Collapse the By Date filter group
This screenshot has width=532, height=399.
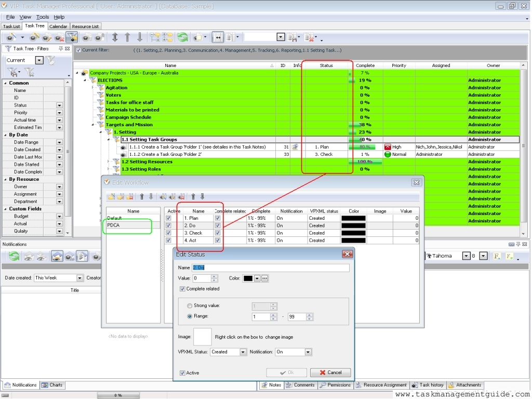click(x=5, y=135)
